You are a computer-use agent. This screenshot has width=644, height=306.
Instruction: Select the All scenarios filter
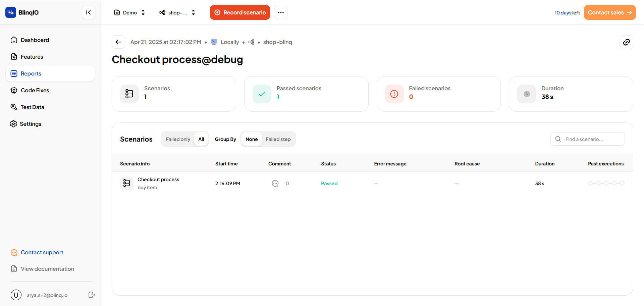[x=201, y=139]
